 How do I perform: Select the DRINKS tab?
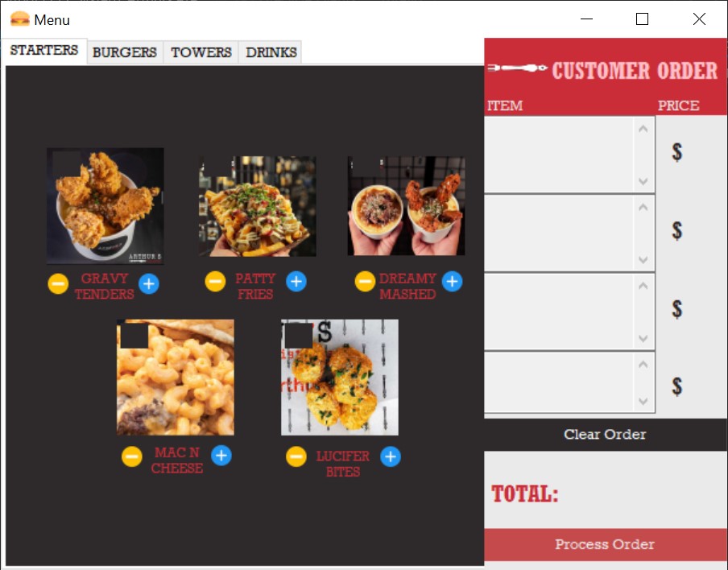[271, 52]
